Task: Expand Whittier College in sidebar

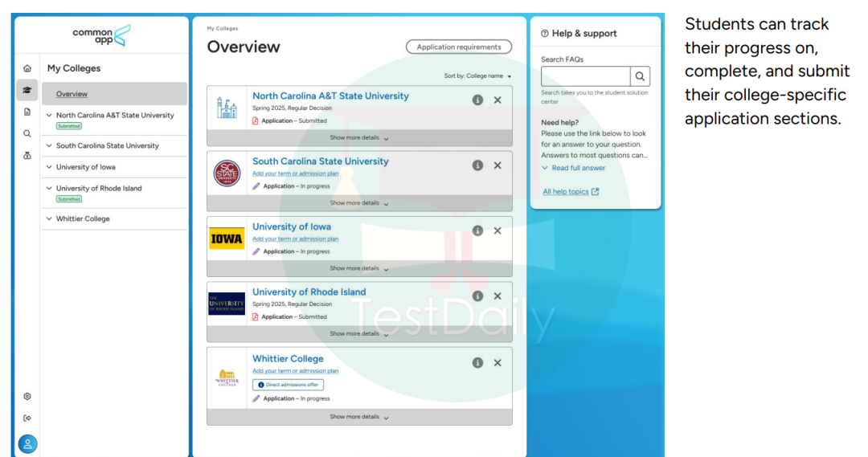Action: [x=49, y=218]
